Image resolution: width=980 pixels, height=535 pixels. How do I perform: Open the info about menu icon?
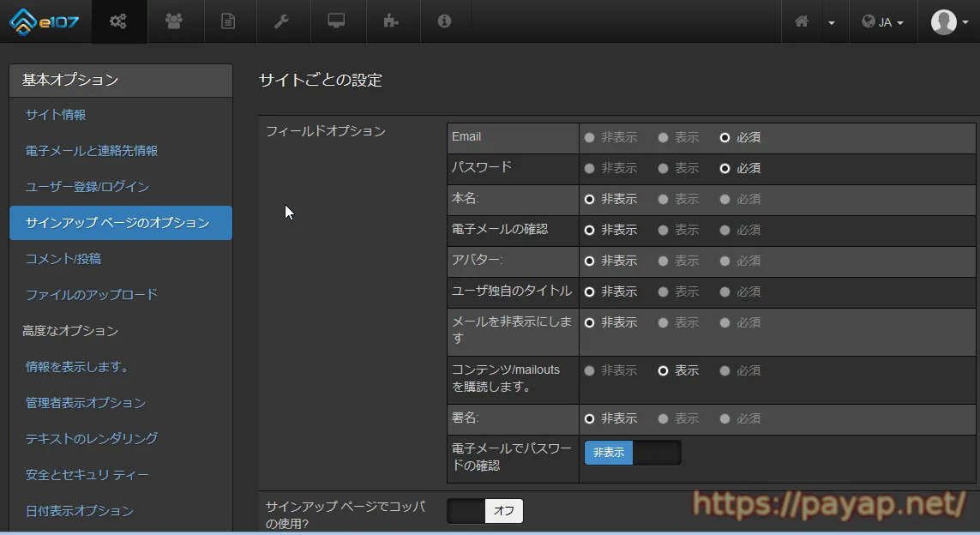444,21
